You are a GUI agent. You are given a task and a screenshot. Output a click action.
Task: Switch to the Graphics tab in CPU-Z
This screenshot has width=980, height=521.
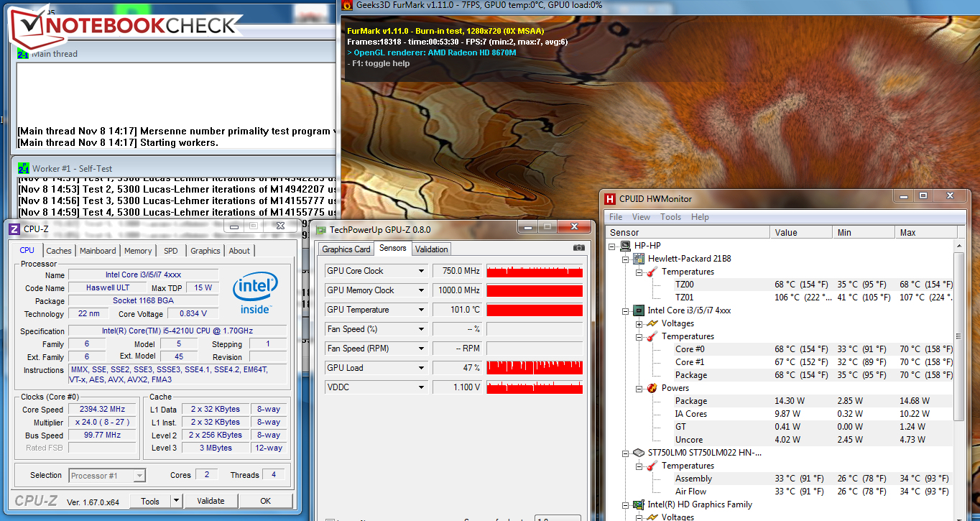205,251
